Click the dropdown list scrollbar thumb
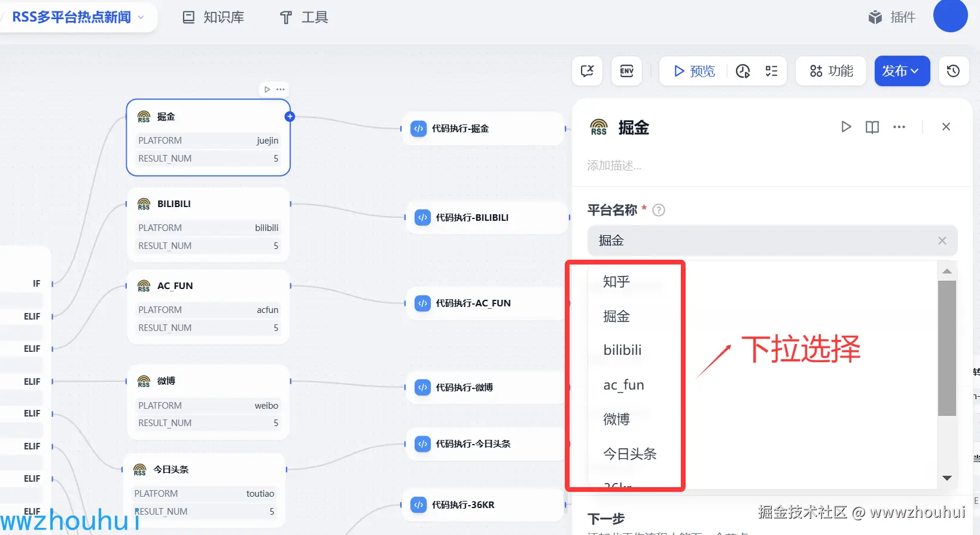The height and width of the screenshot is (535, 980). point(946,348)
